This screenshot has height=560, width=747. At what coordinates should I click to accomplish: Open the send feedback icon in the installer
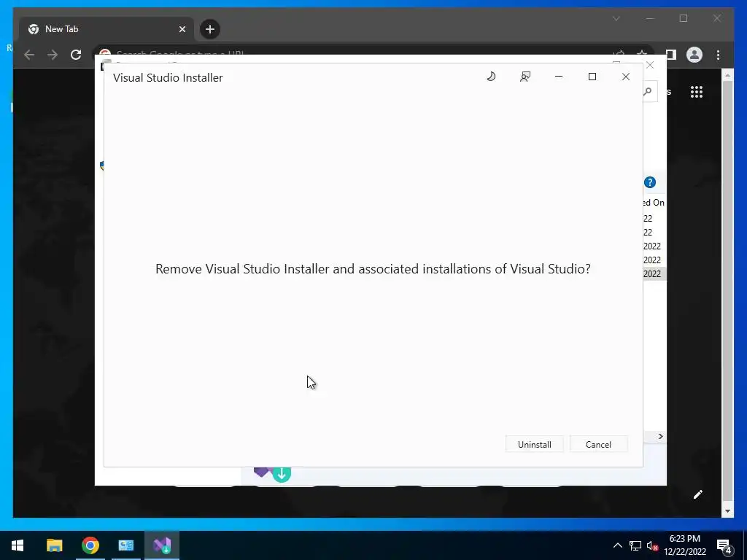(x=525, y=77)
